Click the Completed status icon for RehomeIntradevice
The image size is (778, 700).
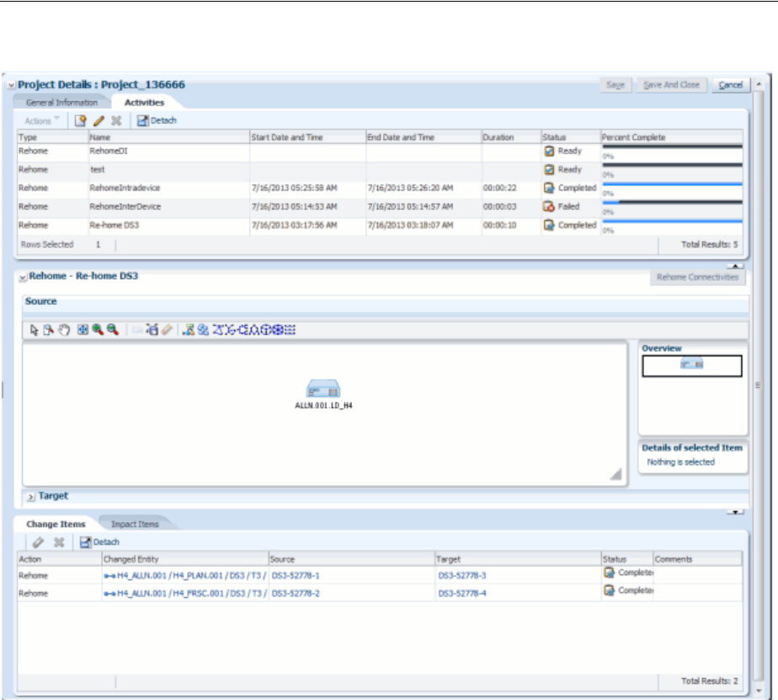point(549,188)
